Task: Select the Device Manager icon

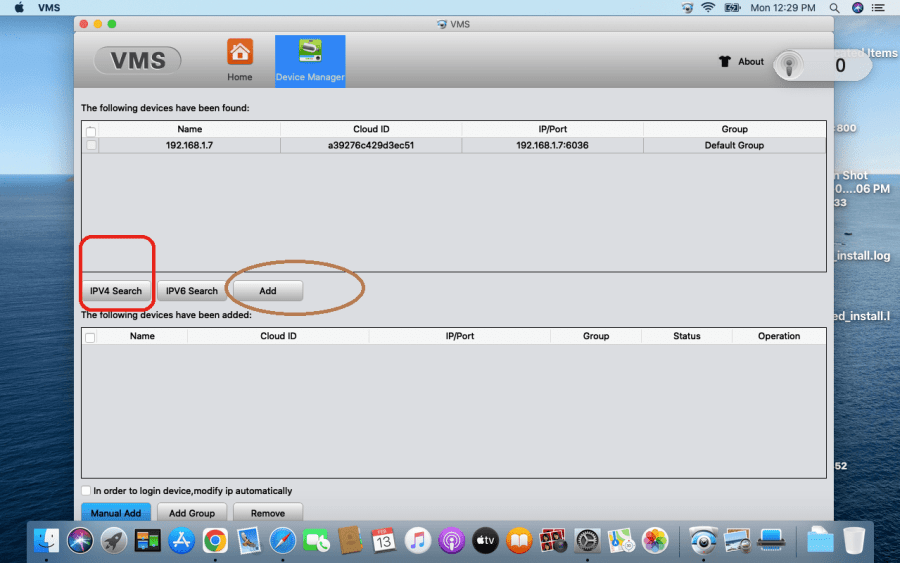Action: coord(310,54)
